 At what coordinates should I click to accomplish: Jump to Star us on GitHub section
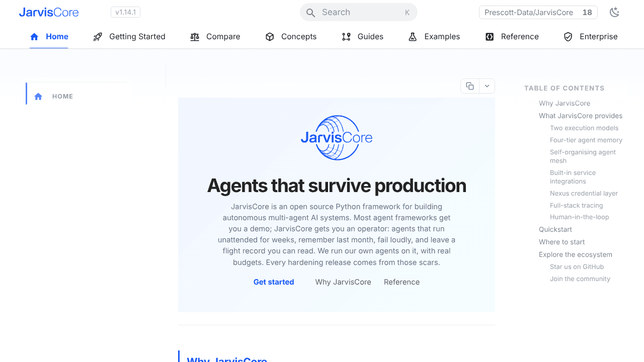577,267
